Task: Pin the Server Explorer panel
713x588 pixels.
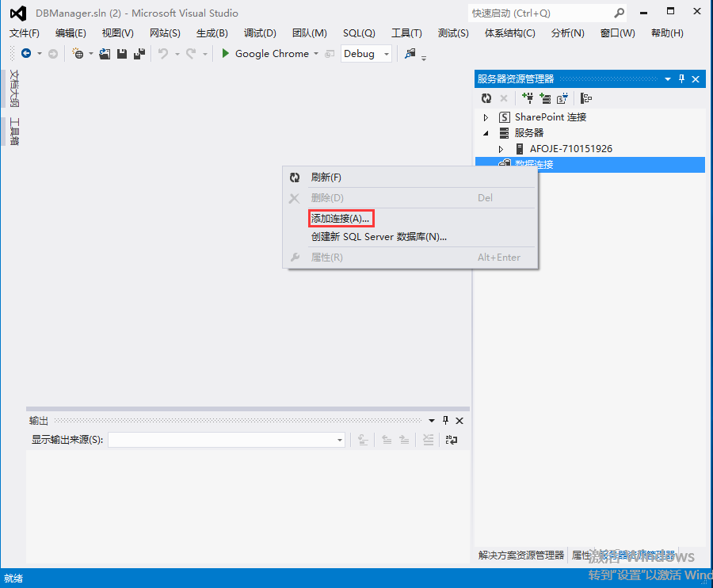Action: click(682, 78)
